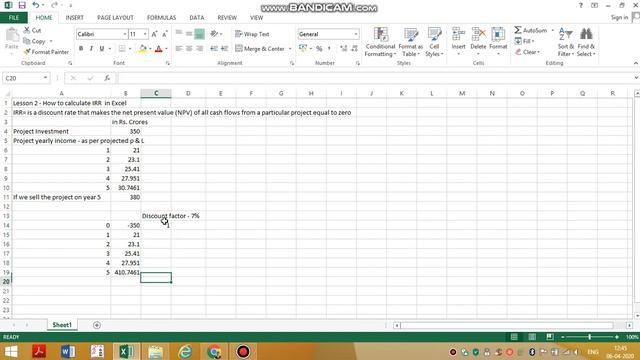Add a new sheet

coord(97,325)
